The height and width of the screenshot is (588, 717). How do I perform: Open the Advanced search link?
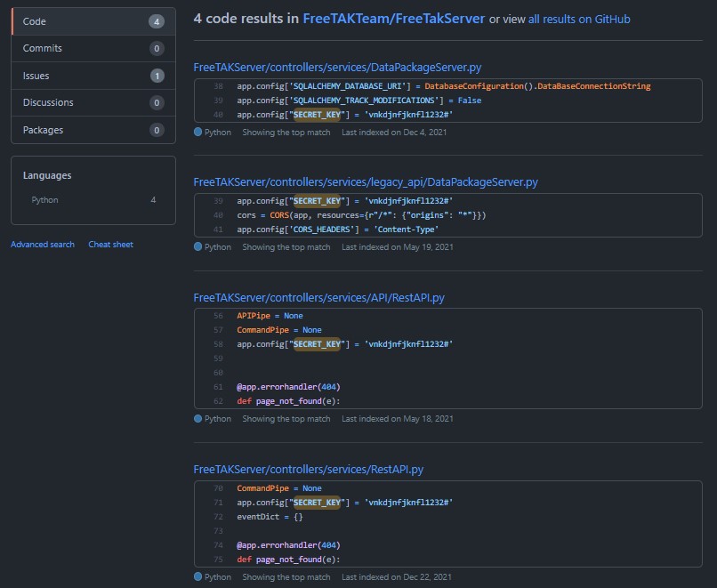coord(43,245)
